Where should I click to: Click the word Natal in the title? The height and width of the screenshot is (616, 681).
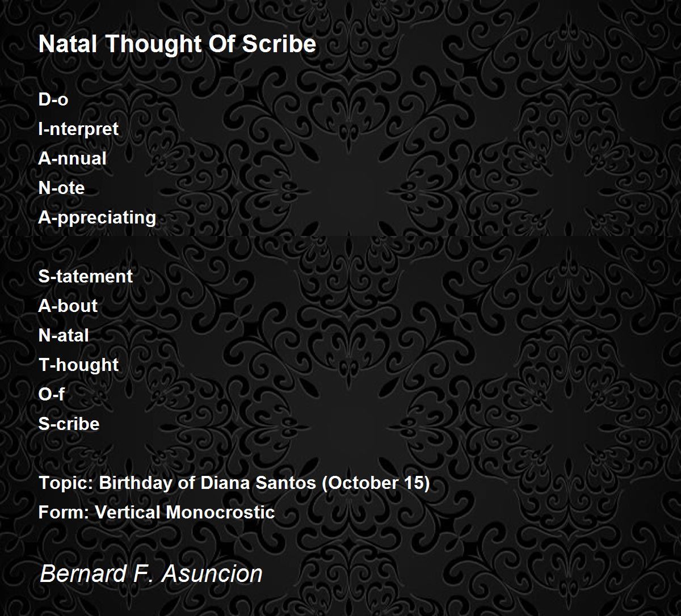click(x=67, y=44)
